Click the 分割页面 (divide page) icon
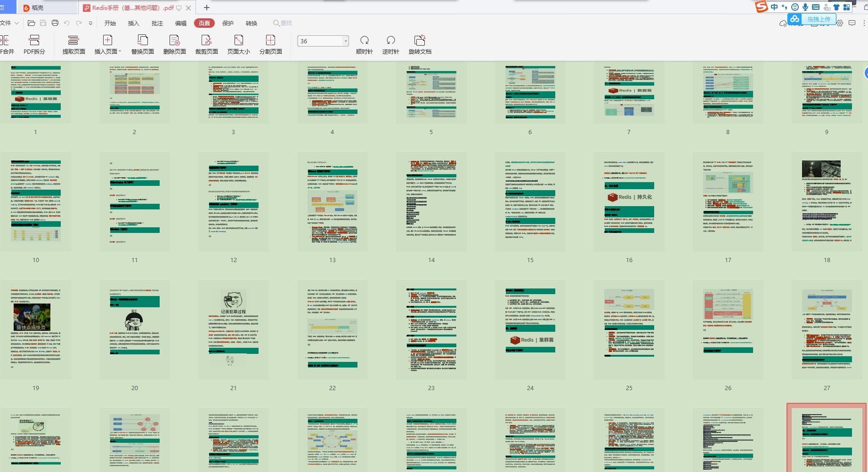This screenshot has width=868, height=472. coord(270,40)
